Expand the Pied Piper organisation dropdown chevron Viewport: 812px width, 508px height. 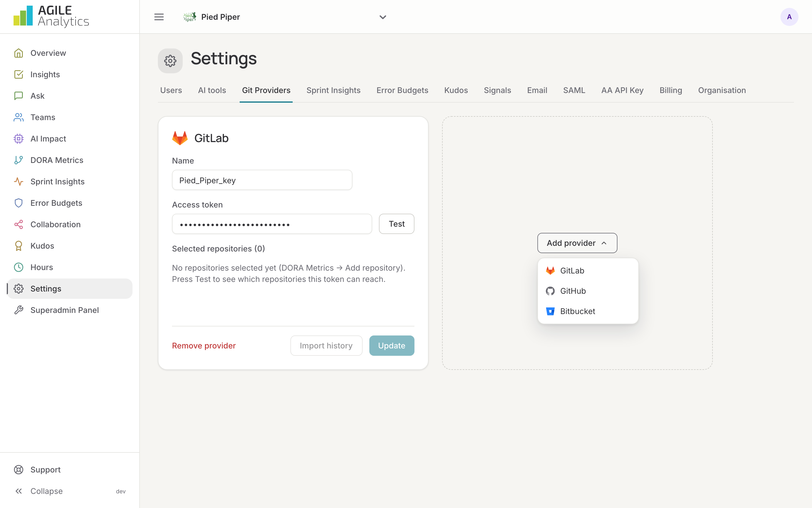pyautogui.click(x=383, y=17)
